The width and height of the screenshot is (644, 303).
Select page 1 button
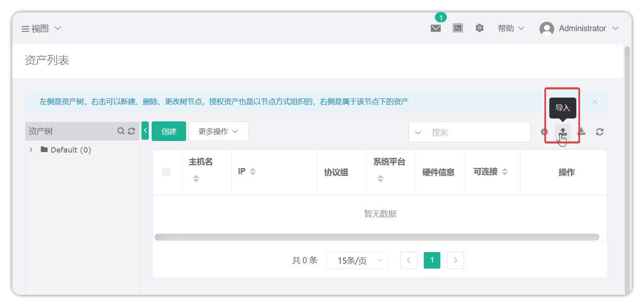click(432, 260)
